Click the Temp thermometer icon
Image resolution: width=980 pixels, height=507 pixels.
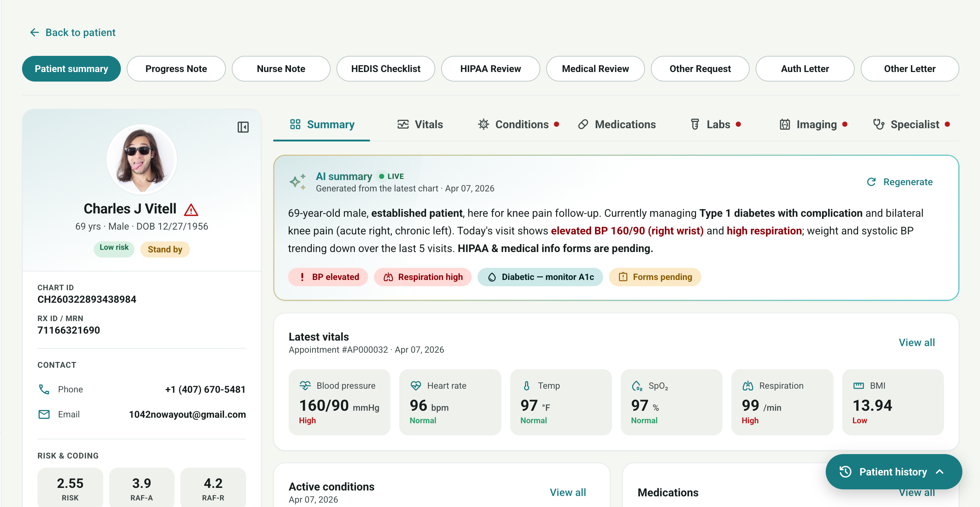pyautogui.click(x=526, y=386)
